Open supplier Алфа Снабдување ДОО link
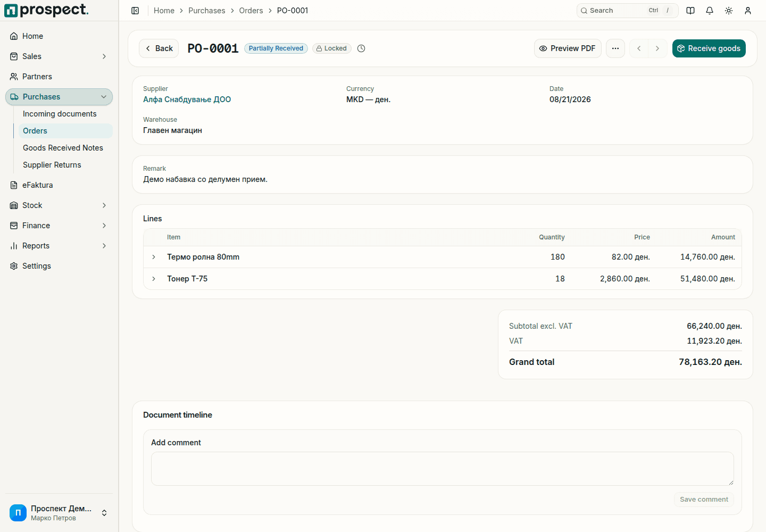766x532 pixels. 187,99
